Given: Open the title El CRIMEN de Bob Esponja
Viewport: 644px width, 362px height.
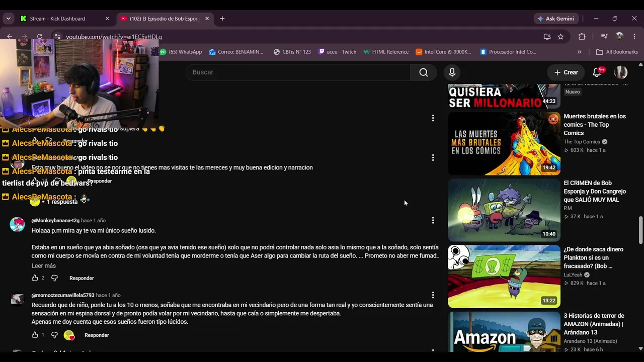Looking at the screenshot, I should (595, 192).
